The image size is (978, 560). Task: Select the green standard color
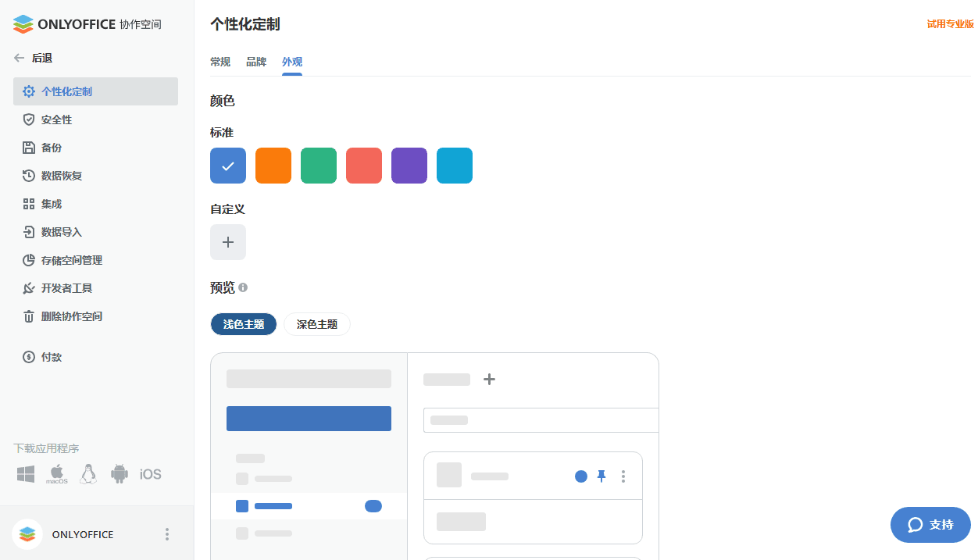(x=319, y=166)
